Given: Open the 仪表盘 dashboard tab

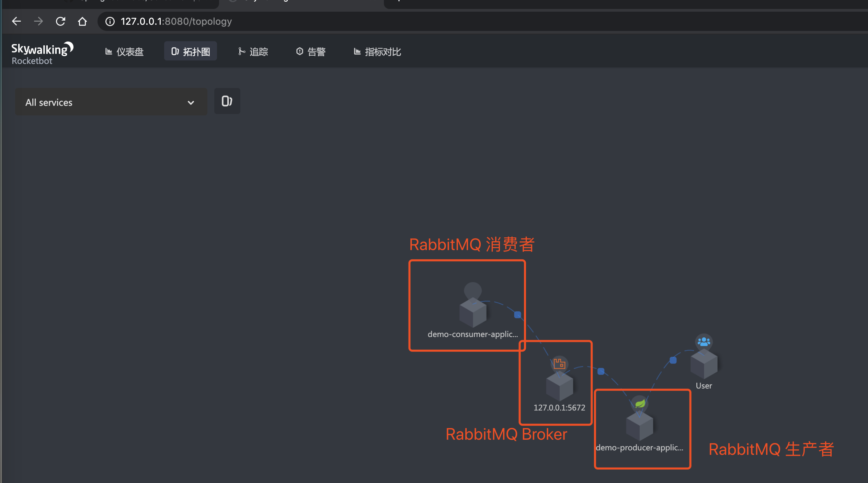Looking at the screenshot, I should pos(124,52).
